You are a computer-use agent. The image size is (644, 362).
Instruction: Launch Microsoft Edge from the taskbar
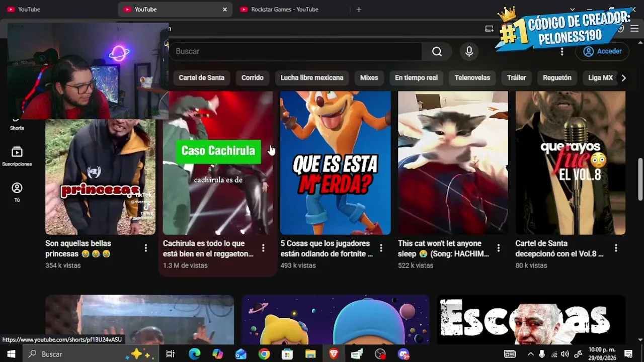coord(194,354)
